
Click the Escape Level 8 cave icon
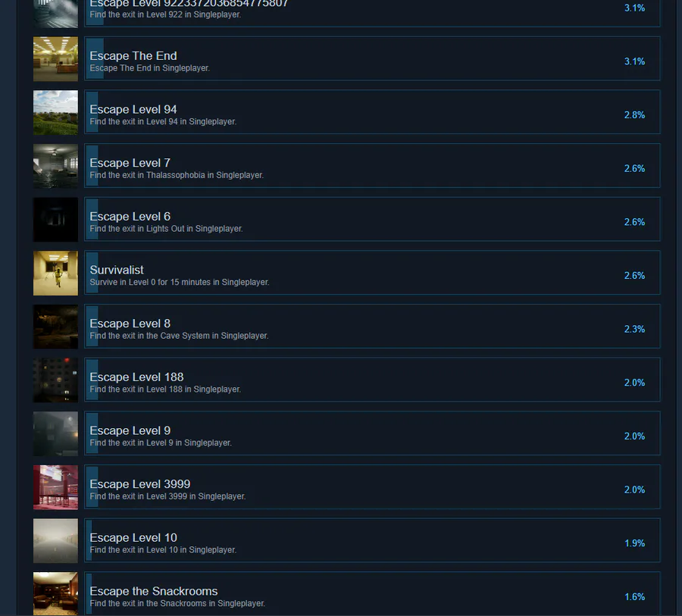tap(55, 327)
